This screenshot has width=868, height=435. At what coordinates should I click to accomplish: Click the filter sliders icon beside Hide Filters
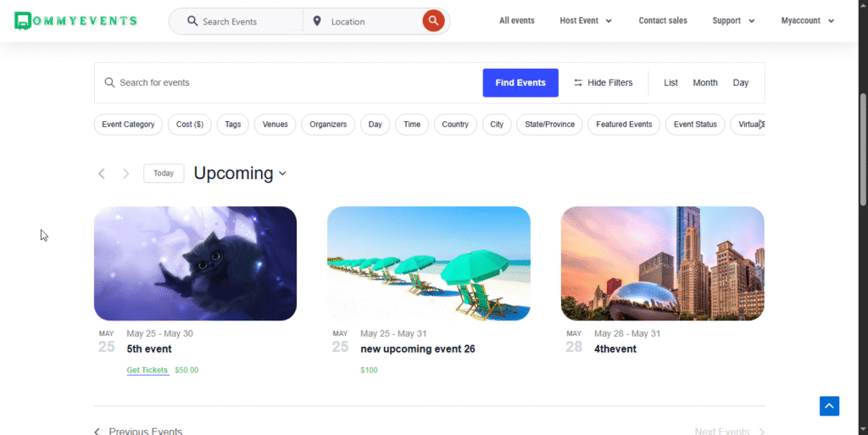point(578,82)
